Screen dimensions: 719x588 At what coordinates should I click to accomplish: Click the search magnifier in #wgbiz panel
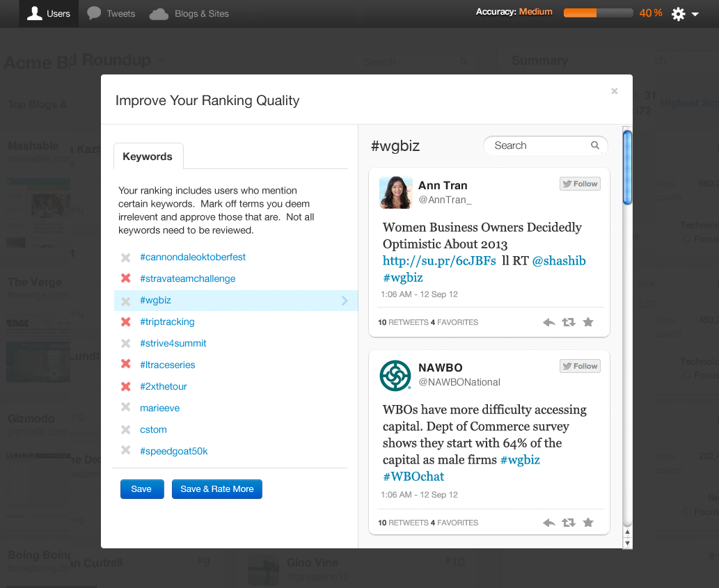pos(595,145)
